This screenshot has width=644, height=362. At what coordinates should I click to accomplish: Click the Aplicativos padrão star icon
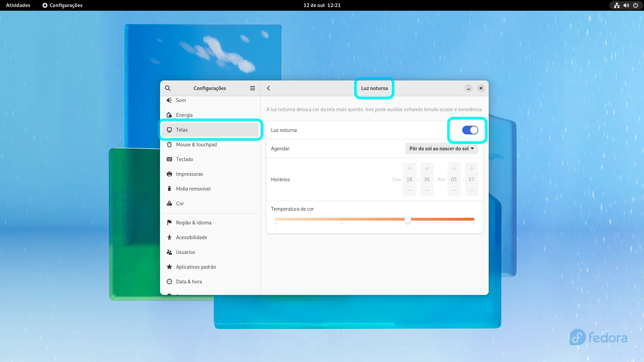tap(169, 267)
